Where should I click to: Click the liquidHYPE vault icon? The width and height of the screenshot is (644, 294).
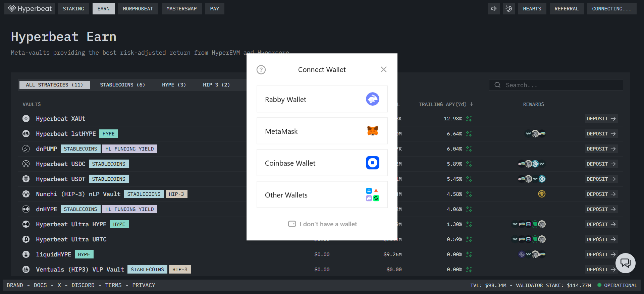pos(26,254)
